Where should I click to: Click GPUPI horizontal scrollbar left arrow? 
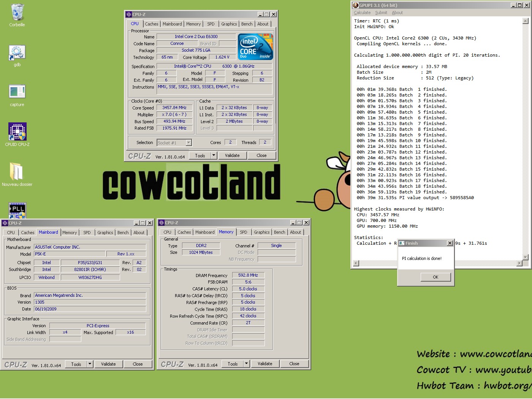click(x=356, y=263)
